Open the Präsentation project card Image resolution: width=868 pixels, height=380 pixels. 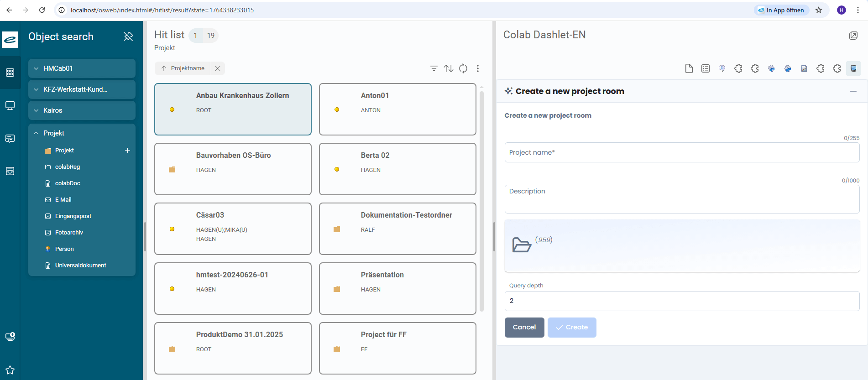pyautogui.click(x=397, y=288)
